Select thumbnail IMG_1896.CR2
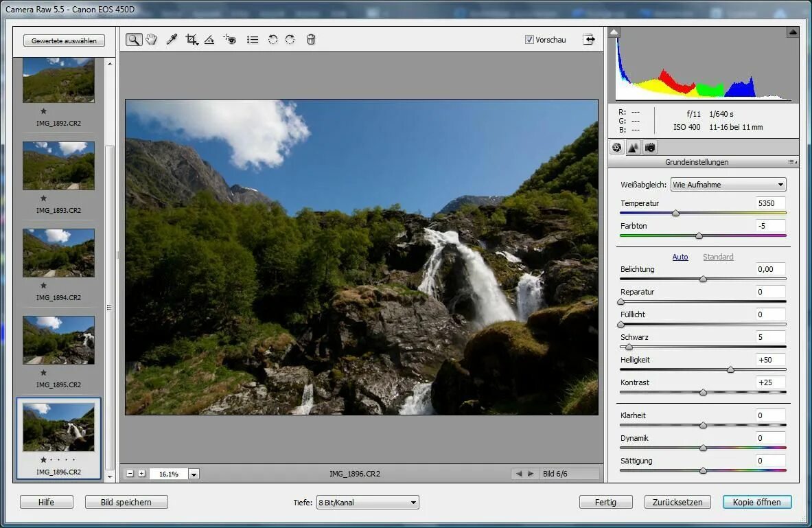The height and width of the screenshot is (528, 812). click(x=58, y=428)
